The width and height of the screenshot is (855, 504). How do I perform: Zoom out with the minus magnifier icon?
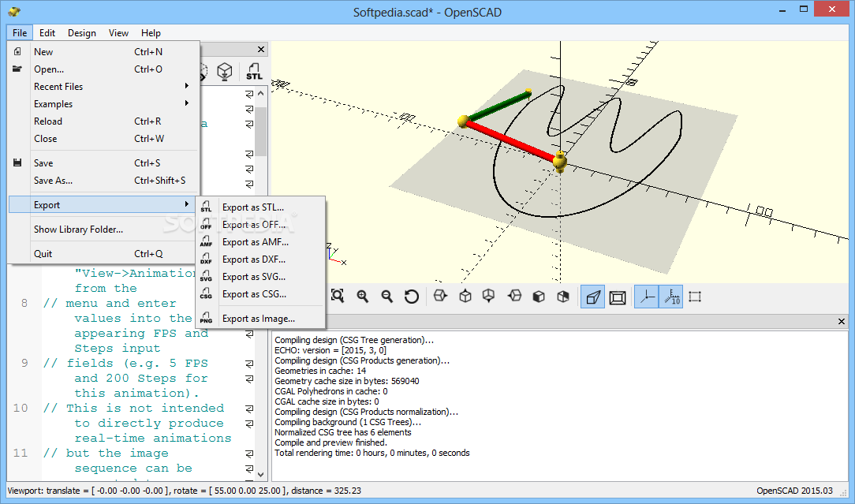pos(387,297)
